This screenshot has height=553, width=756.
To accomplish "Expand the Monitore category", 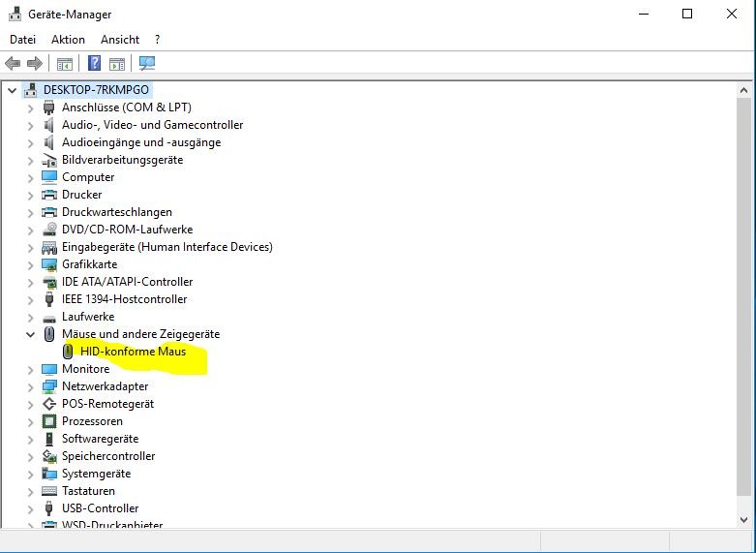I will point(30,369).
